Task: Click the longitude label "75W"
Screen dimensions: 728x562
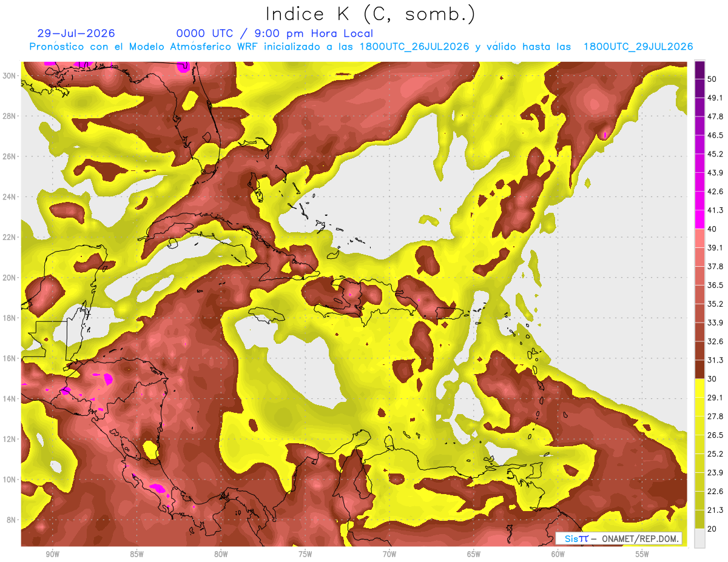Action: pyautogui.click(x=305, y=554)
